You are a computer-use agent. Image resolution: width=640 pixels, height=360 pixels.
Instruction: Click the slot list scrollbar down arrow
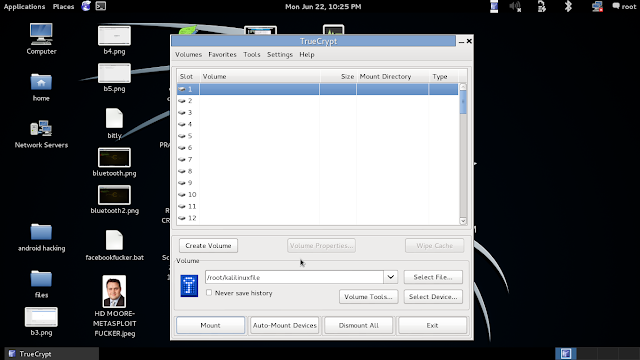(x=463, y=221)
